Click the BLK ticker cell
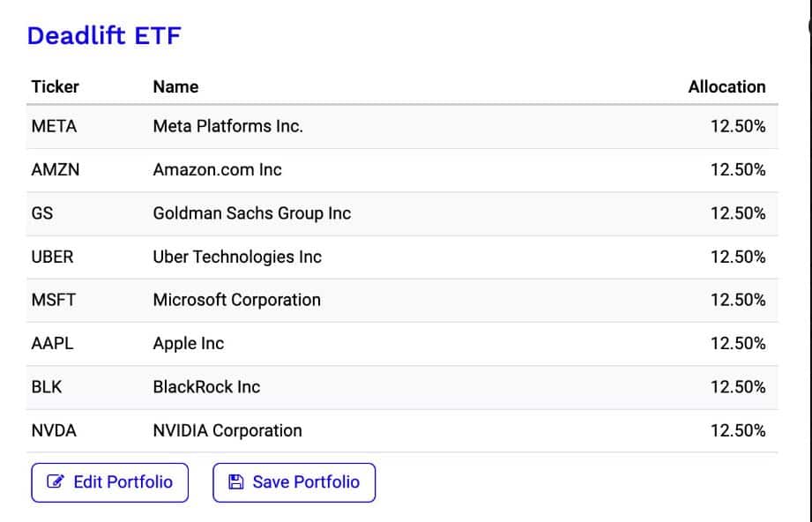 coord(47,386)
